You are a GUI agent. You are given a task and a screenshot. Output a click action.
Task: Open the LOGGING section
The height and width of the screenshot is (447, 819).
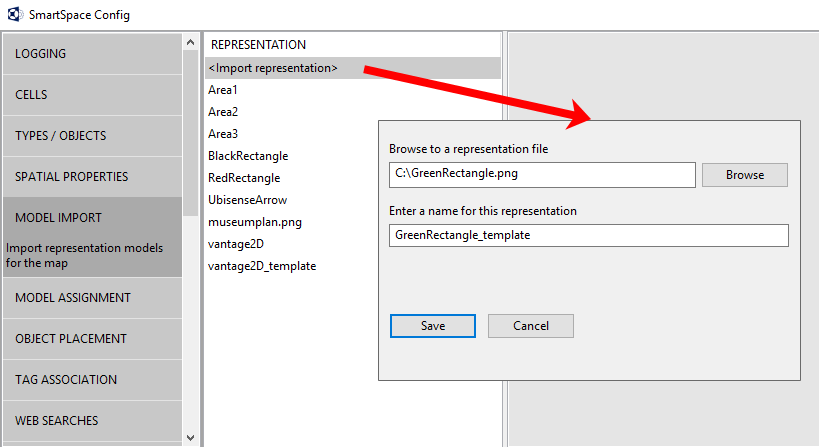click(92, 54)
